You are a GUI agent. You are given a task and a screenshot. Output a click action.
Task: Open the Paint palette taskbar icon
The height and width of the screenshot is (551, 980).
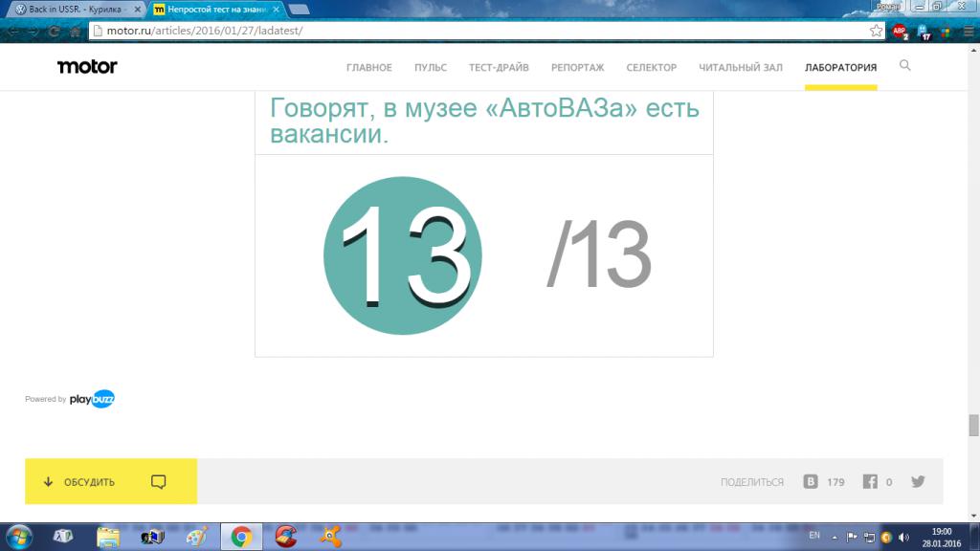[197, 537]
